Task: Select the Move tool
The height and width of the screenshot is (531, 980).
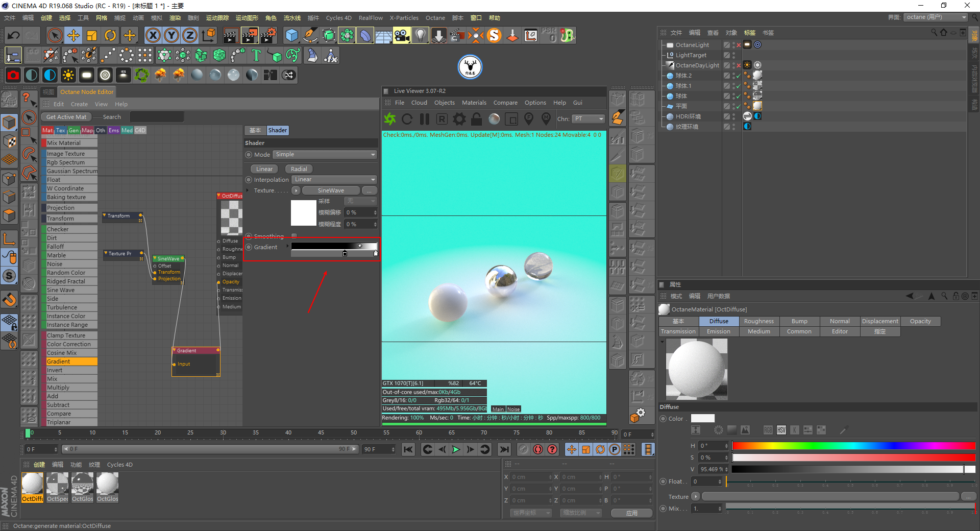Action: point(73,35)
